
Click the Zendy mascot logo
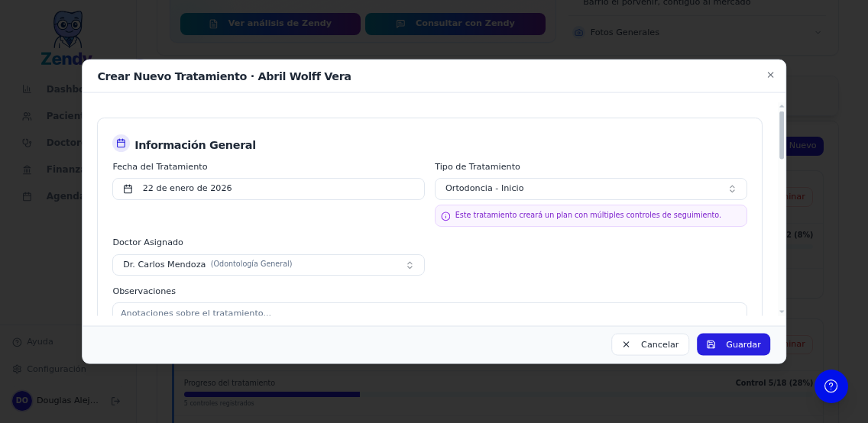pyautogui.click(x=66, y=36)
